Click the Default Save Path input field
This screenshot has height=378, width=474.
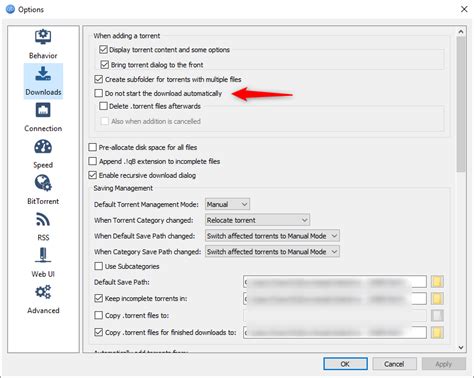[x=335, y=282]
